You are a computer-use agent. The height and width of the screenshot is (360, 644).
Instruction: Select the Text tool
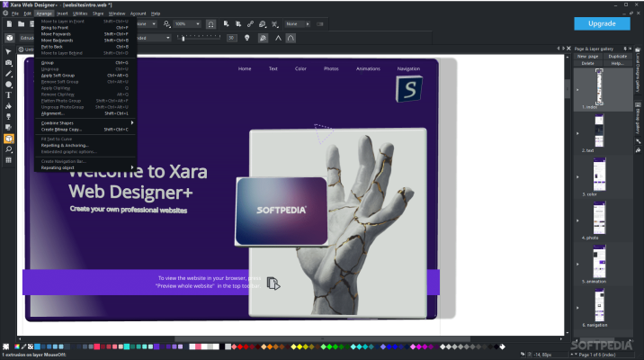tap(8, 95)
